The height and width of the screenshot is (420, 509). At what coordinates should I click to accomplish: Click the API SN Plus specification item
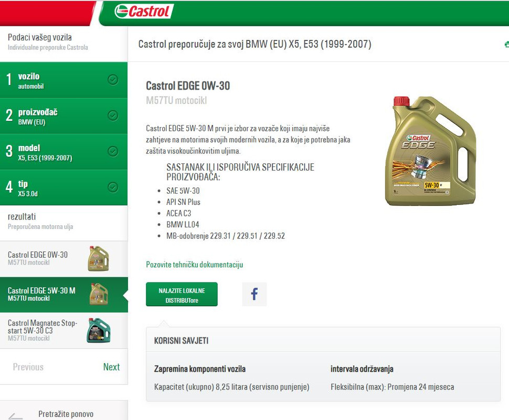pos(184,202)
